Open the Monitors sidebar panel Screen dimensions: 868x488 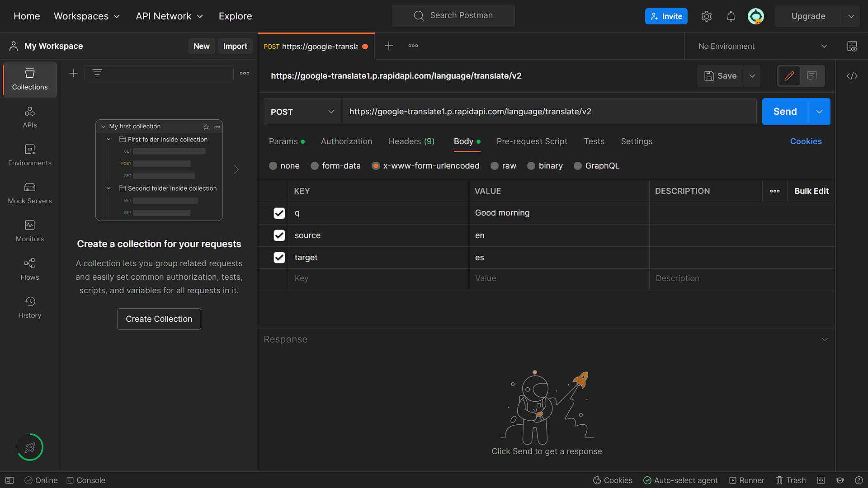tap(30, 231)
